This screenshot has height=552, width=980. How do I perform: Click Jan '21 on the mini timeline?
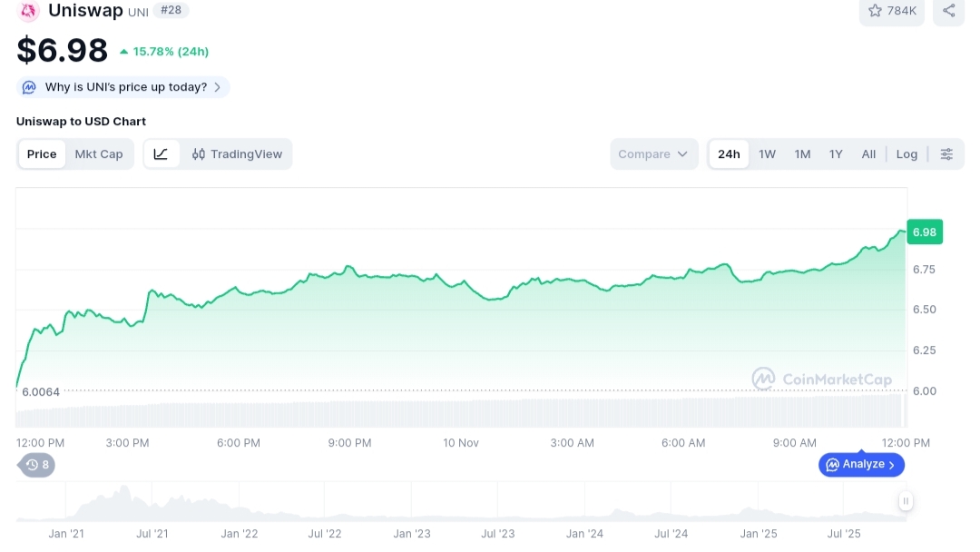click(x=66, y=533)
